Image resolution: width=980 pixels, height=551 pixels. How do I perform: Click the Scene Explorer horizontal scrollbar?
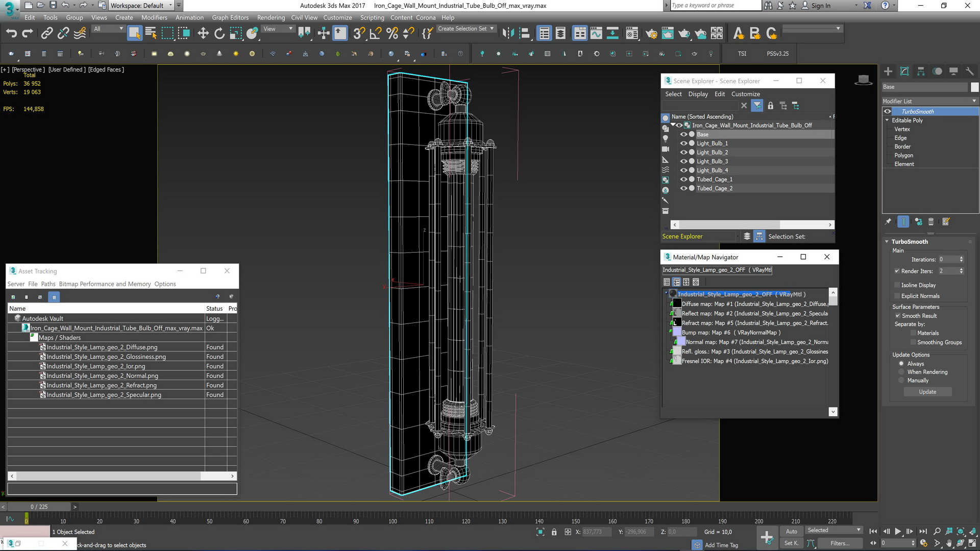click(x=752, y=224)
